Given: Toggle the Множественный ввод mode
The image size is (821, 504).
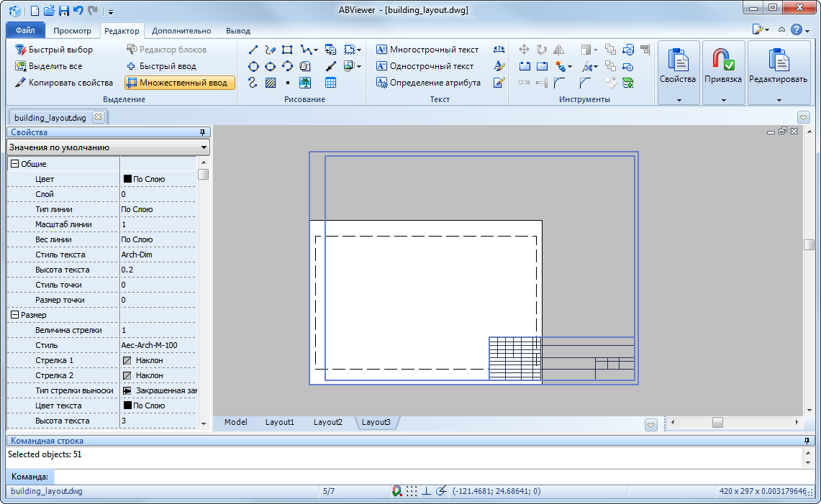Looking at the screenshot, I should coord(179,83).
